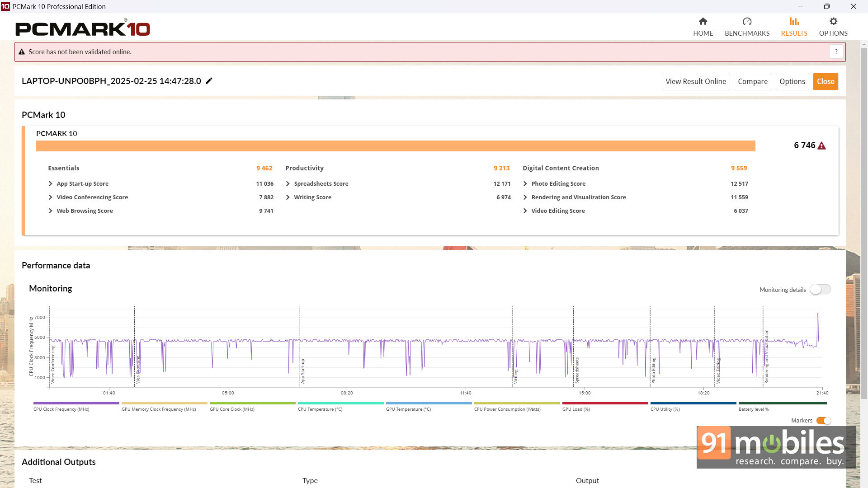Click the red warning triangle beside 6 746
868x488 pixels.
coord(822,145)
